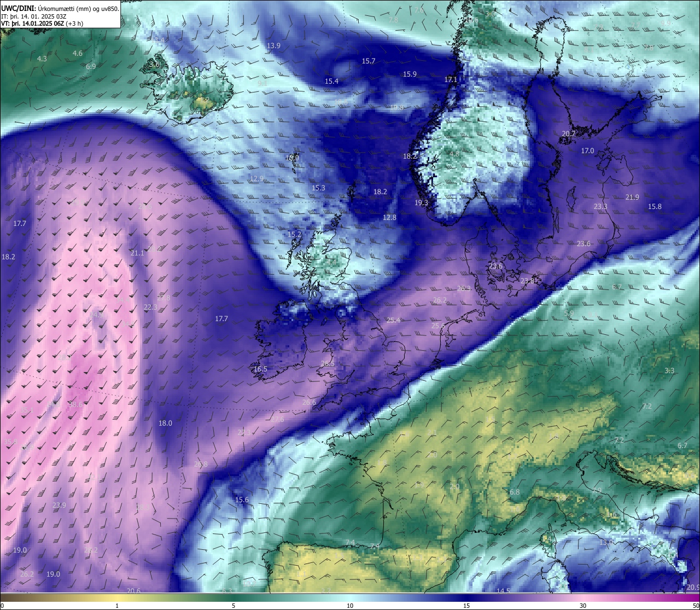Viewport: 700px width, 610px height.
Task: Click the map value '26.3'
Action: click(x=464, y=288)
